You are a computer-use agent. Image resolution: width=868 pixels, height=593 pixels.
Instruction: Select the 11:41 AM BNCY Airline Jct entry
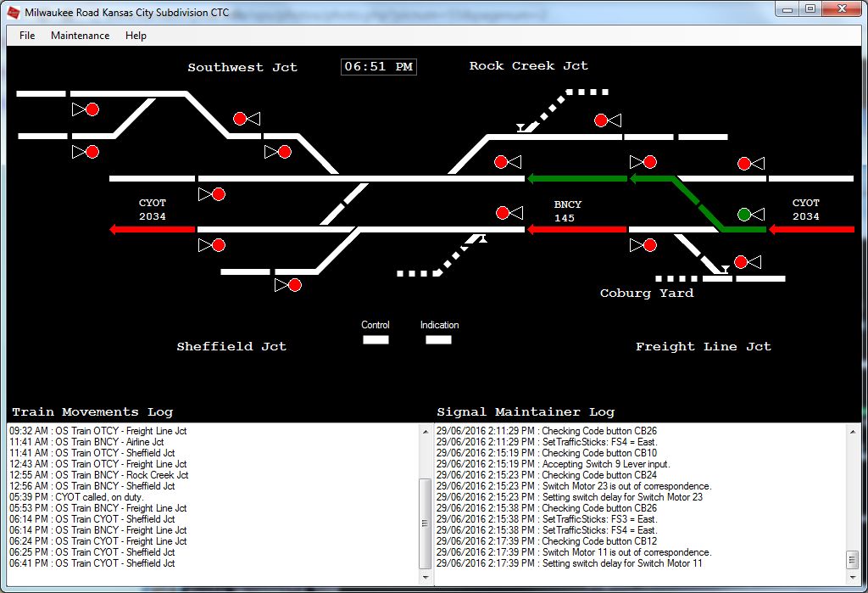(x=86, y=442)
